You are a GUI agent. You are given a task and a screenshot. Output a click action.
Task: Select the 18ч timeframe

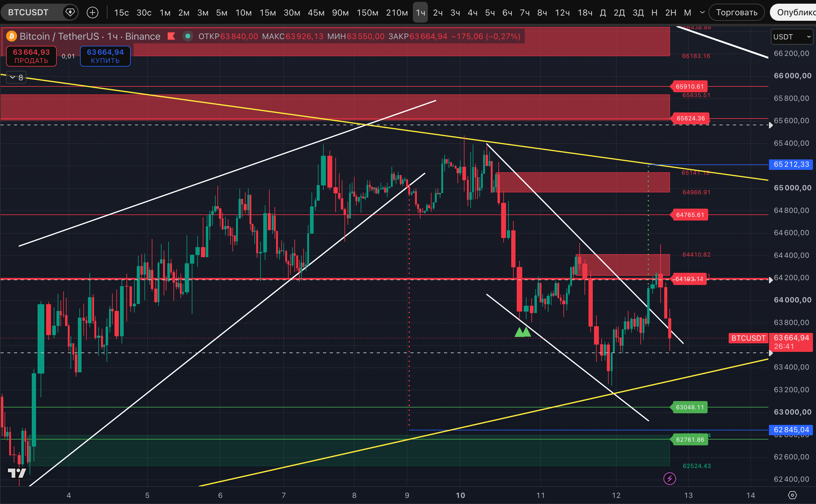tap(585, 13)
